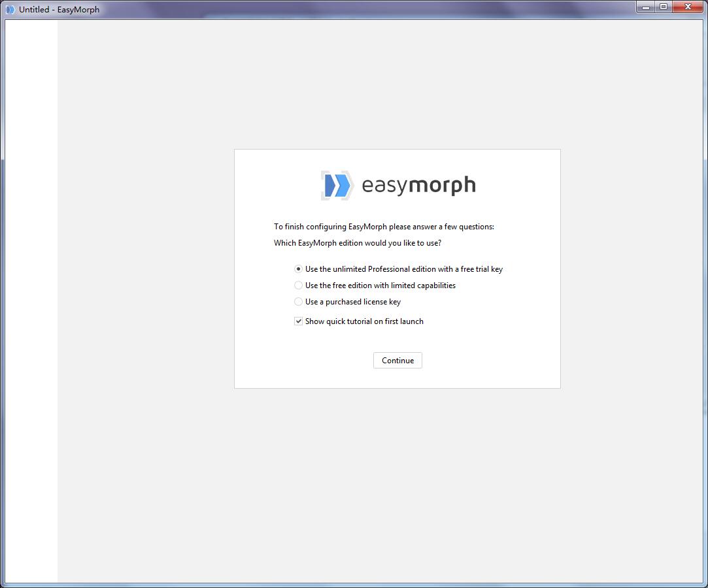Click the Continue button

click(x=397, y=360)
